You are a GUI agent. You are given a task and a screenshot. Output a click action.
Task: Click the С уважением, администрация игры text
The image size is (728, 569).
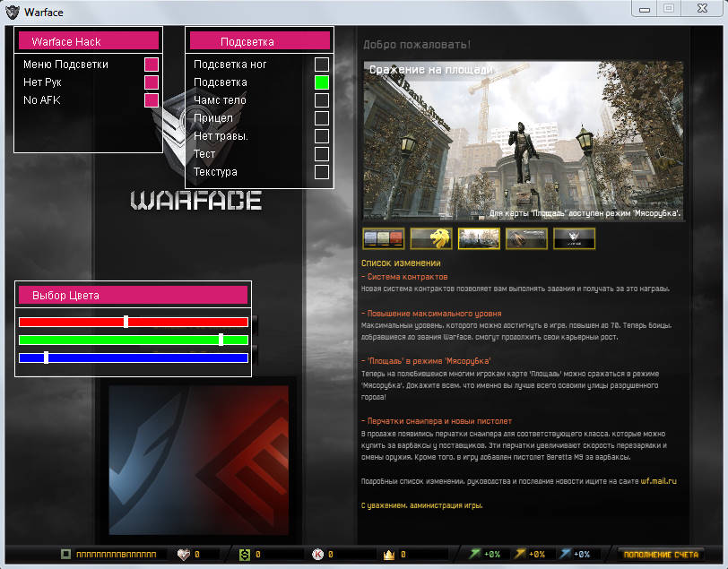422,505
